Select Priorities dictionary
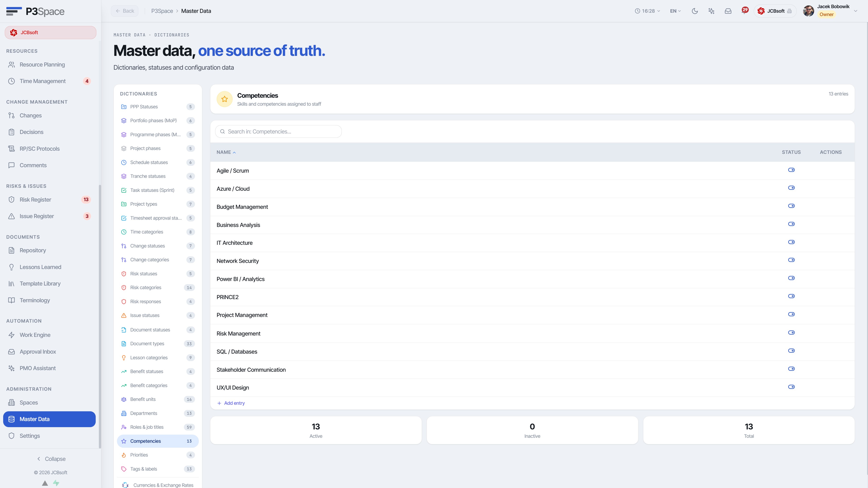 click(158, 455)
